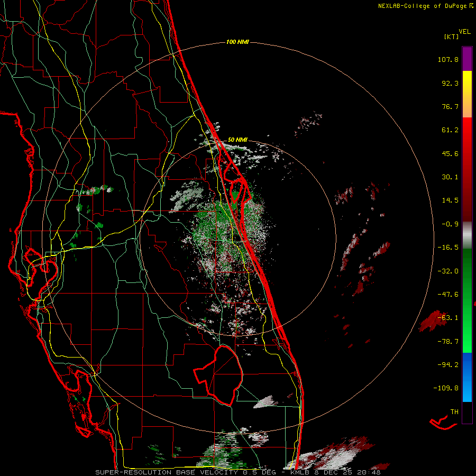Click the 50 NMI range ring label
The width and height of the screenshot is (476, 476).
(x=237, y=140)
